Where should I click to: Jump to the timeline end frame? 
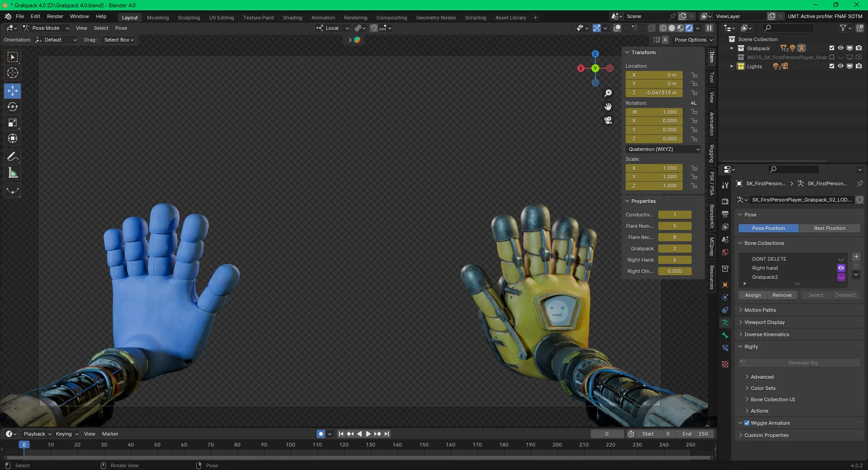coord(387,434)
